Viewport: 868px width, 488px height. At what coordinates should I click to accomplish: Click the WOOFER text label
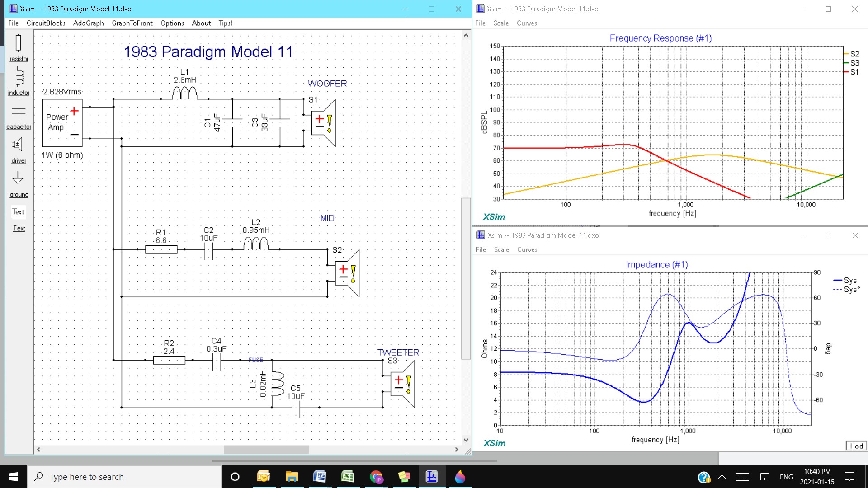click(327, 84)
